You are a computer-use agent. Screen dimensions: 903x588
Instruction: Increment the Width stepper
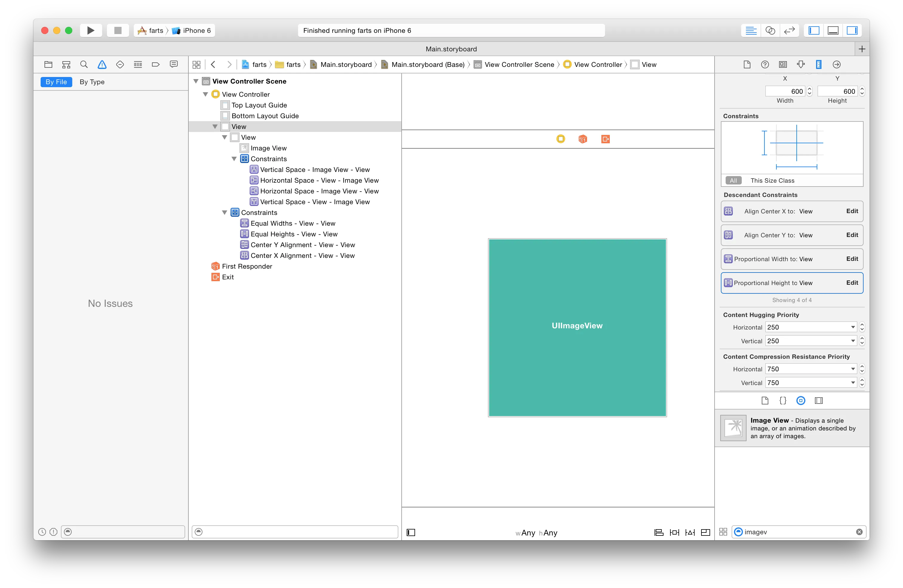pyautogui.click(x=809, y=89)
